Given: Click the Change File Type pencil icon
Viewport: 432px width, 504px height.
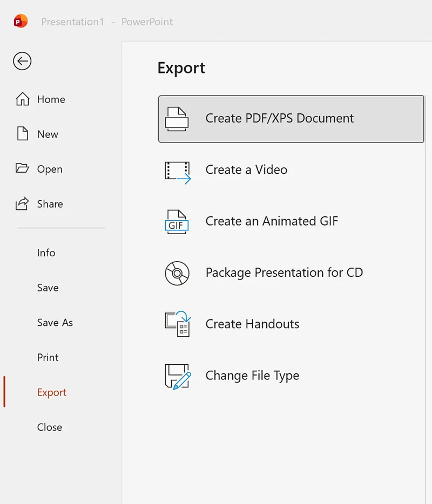Looking at the screenshot, I should point(176,376).
